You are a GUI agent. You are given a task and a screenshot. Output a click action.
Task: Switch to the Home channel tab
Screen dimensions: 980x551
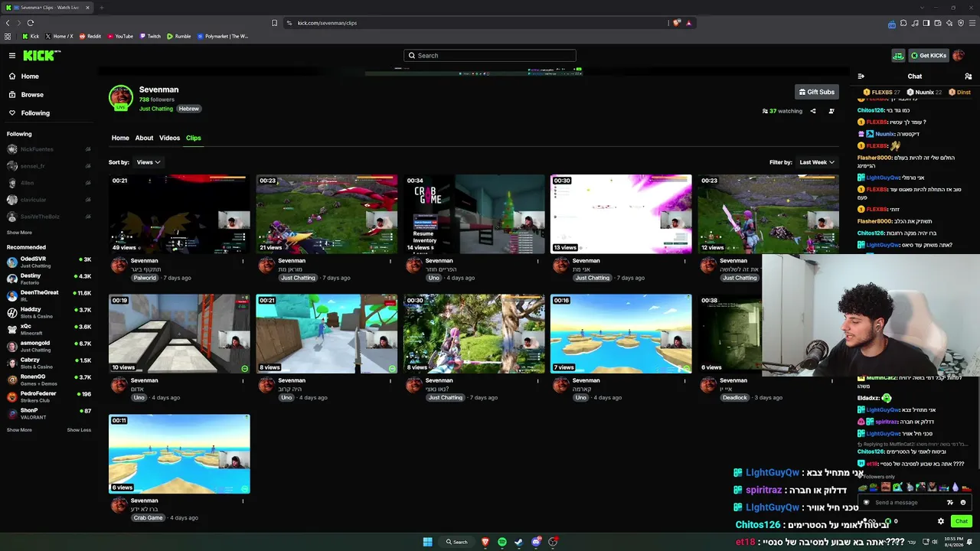120,138
